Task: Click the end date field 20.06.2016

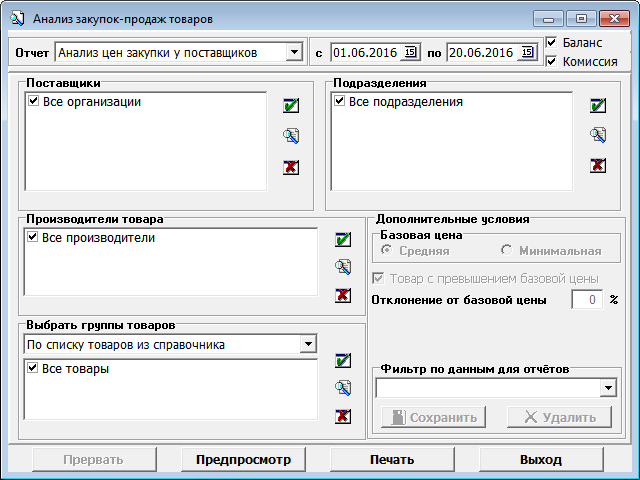Action: [x=481, y=52]
